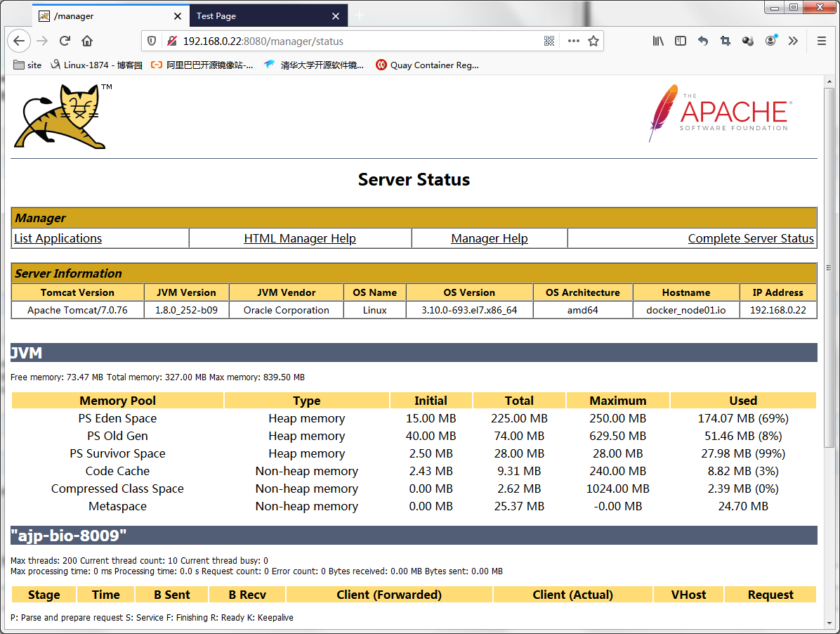Open the Library bookshelf icon
Image resolution: width=840 pixels, height=634 pixels.
[658, 41]
